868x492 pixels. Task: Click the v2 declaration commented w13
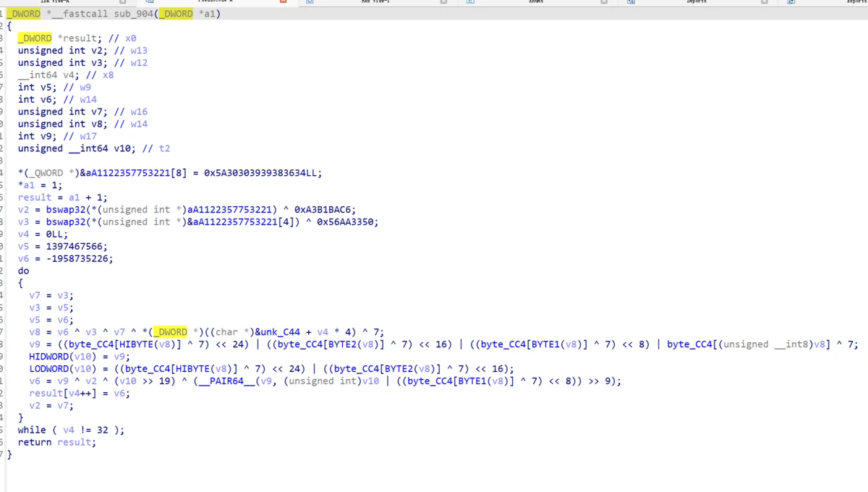click(82, 51)
